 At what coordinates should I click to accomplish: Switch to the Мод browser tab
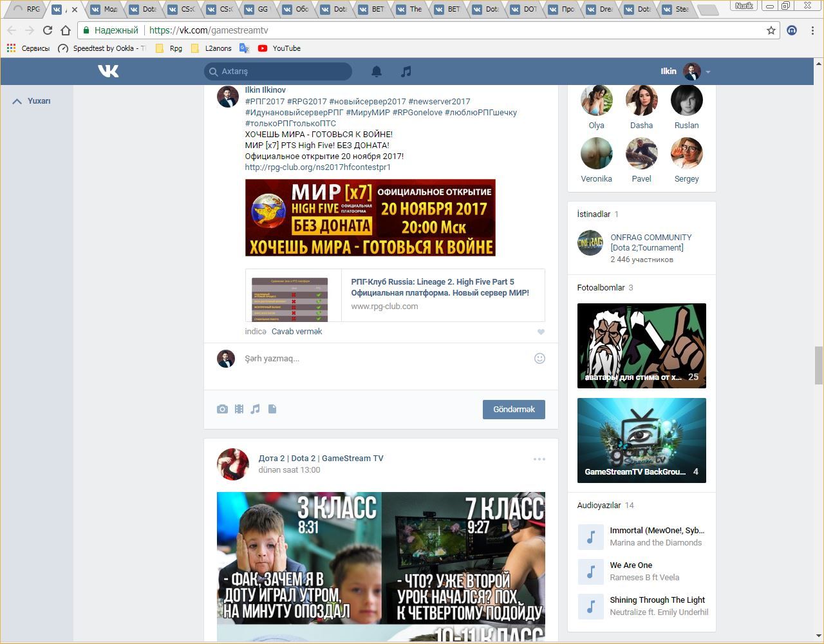pyautogui.click(x=104, y=9)
